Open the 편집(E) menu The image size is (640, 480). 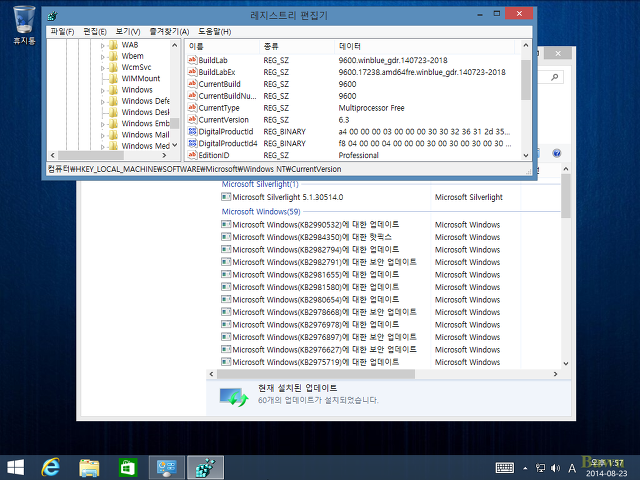coord(95,31)
